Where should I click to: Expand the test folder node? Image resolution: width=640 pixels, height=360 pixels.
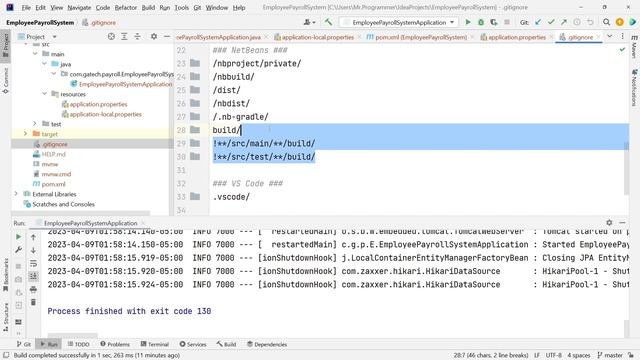tap(35, 124)
